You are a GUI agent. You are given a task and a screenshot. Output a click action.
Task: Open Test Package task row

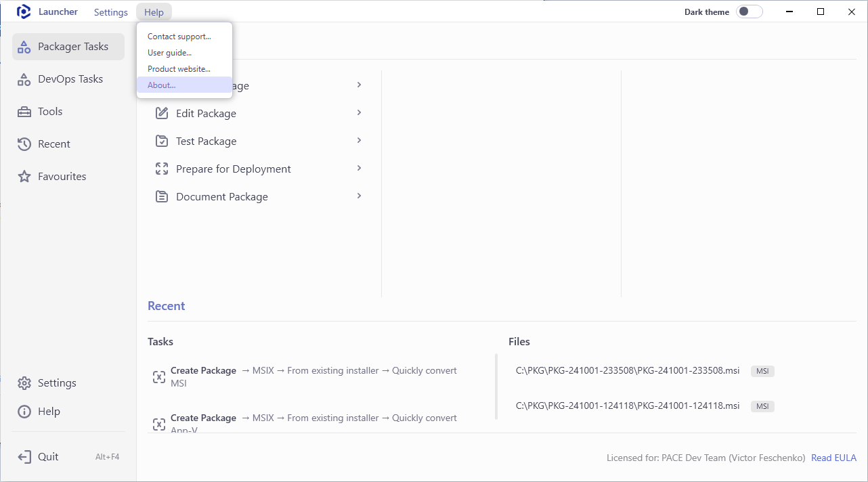click(x=259, y=141)
